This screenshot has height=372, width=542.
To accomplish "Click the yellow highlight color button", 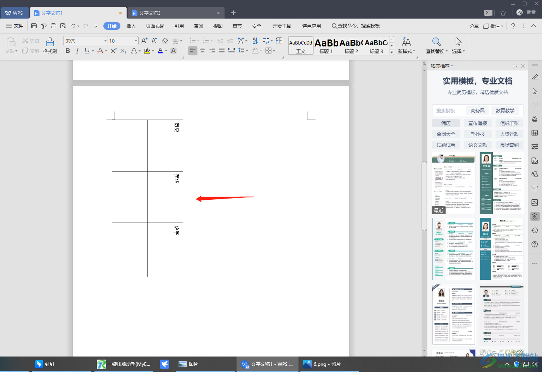I will [147, 51].
